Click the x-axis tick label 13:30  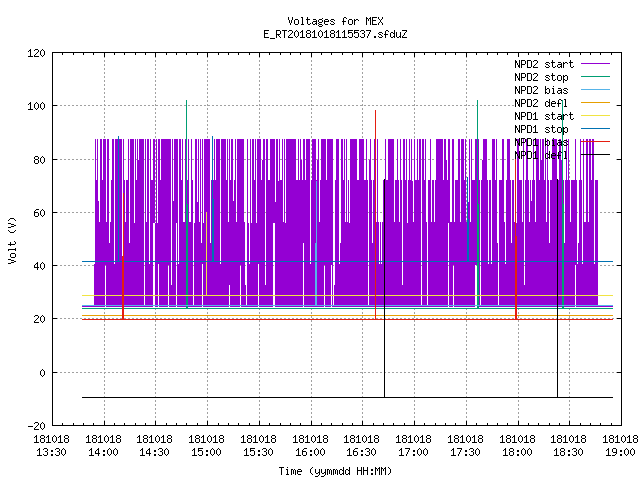(51, 452)
